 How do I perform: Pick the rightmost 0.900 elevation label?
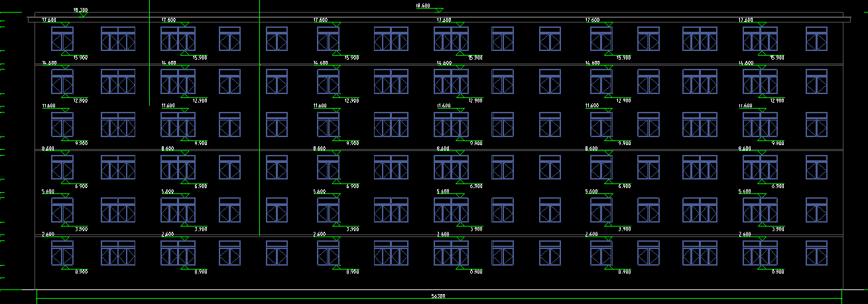tap(778, 272)
